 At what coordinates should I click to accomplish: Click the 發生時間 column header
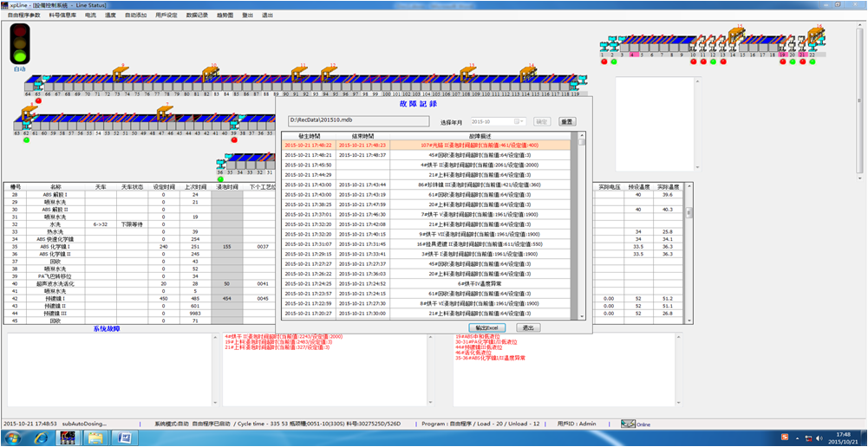click(309, 136)
